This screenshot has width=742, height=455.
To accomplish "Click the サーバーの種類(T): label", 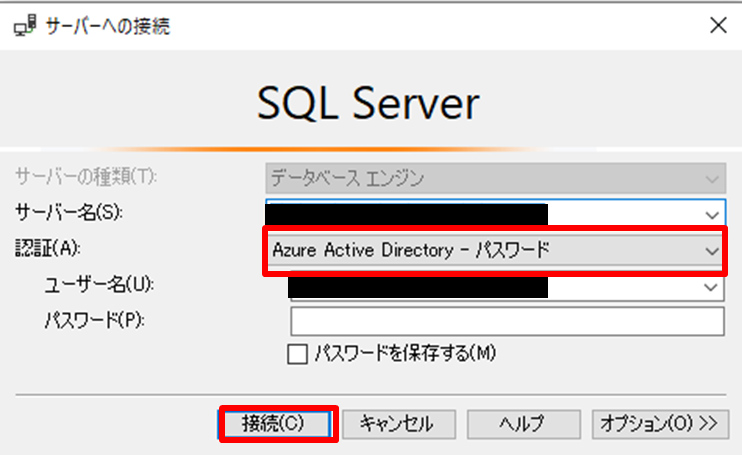I will (86, 177).
